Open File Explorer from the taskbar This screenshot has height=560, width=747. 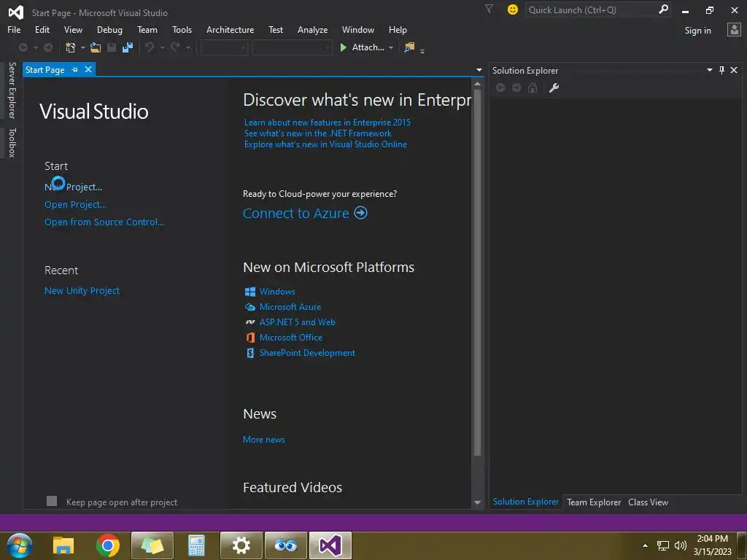tap(63, 545)
